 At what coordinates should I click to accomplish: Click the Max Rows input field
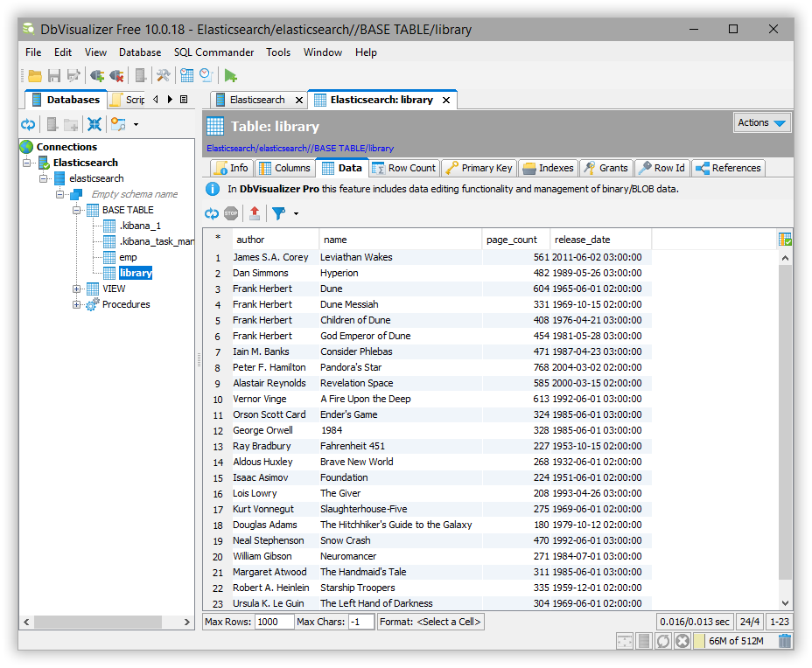274,622
